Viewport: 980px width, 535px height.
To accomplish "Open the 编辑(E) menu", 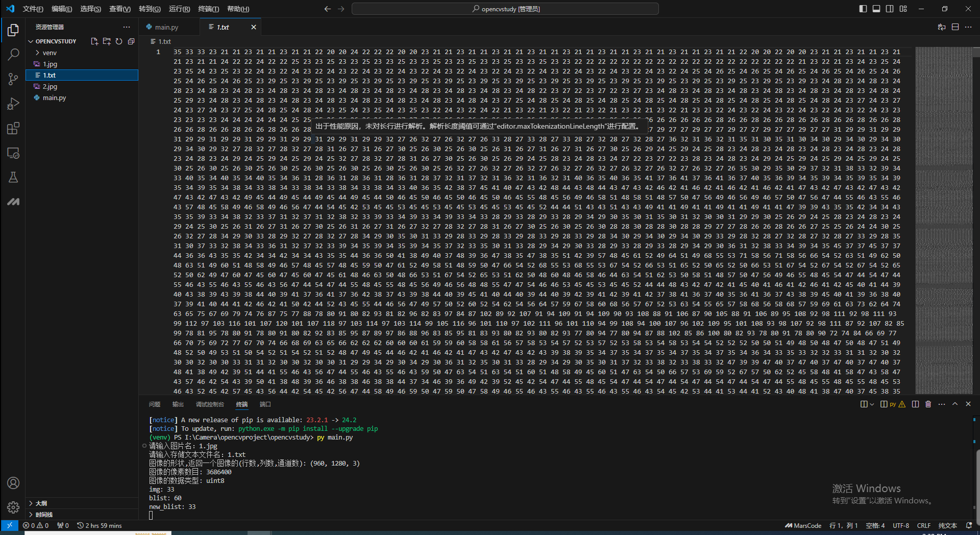I will pyautogui.click(x=62, y=9).
